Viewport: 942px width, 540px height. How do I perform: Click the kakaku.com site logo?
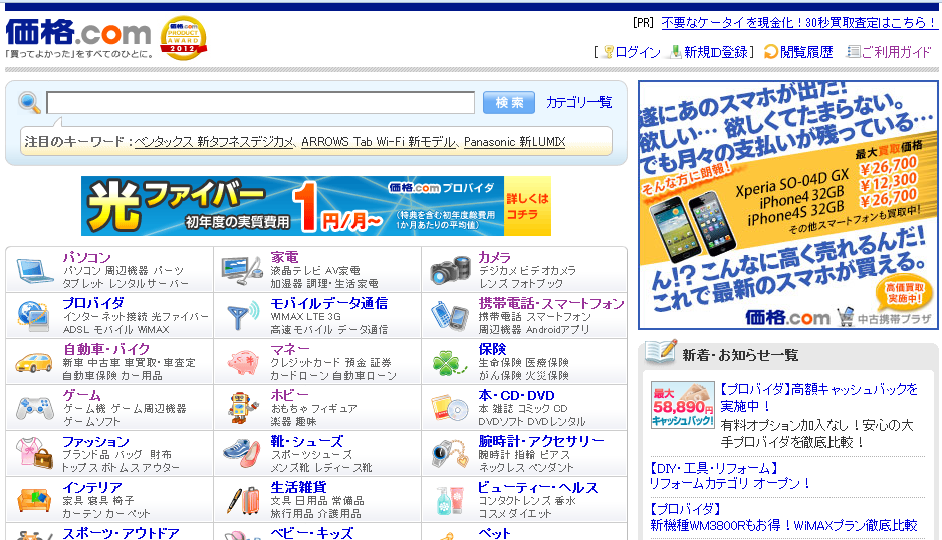[x=78, y=32]
